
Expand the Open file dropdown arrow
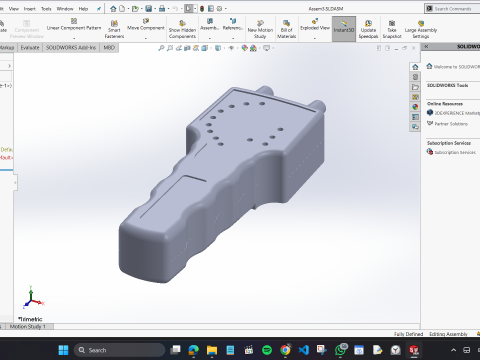[x=142, y=9]
